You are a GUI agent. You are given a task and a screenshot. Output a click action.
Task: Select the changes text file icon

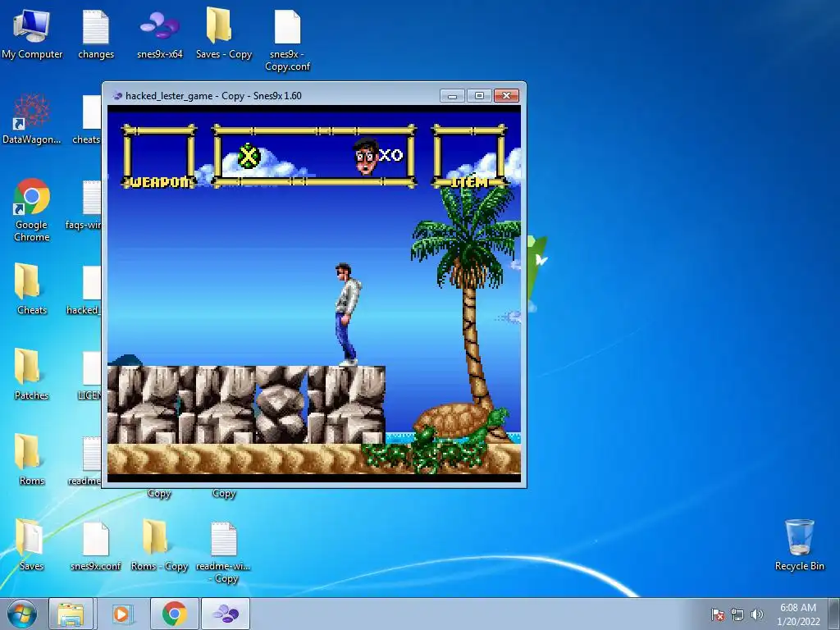[x=96, y=33]
